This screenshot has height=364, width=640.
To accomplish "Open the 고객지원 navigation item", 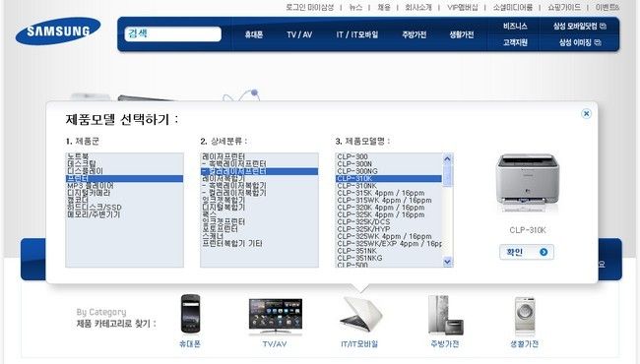I will click(515, 42).
